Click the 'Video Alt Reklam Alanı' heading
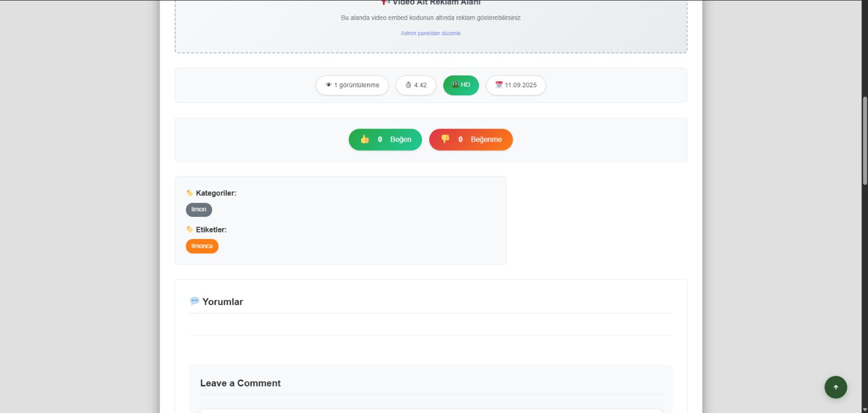 tap(436, 3)
